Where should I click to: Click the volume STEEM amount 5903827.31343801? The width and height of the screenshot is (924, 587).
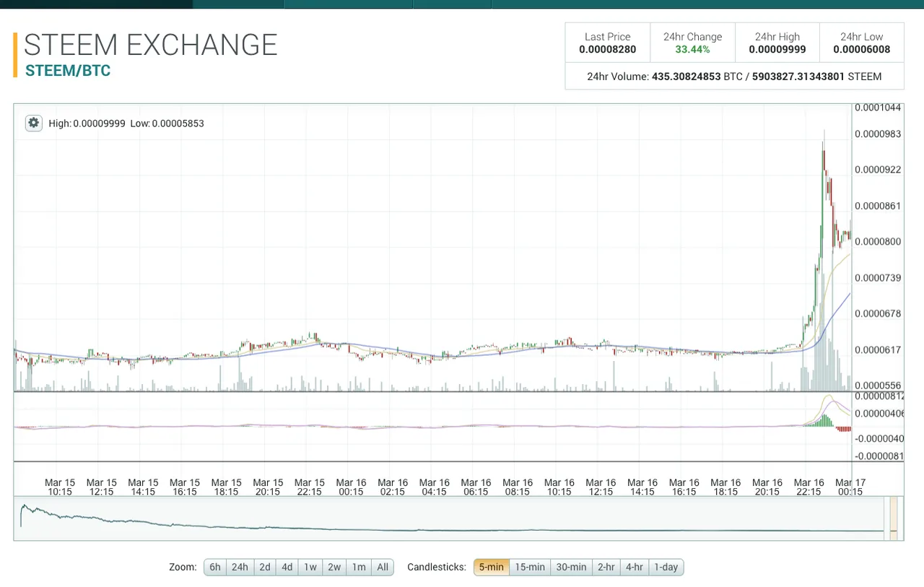pos(798,76)
